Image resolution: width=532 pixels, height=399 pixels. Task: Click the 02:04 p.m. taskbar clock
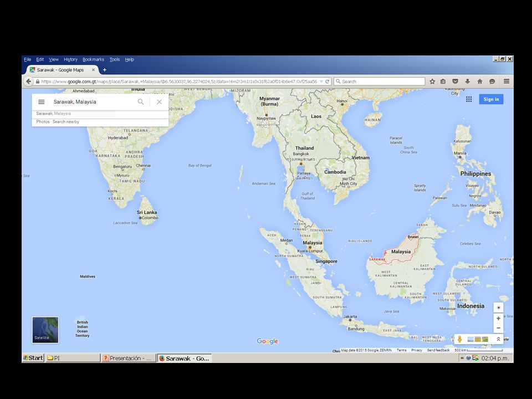coord(495,358)
